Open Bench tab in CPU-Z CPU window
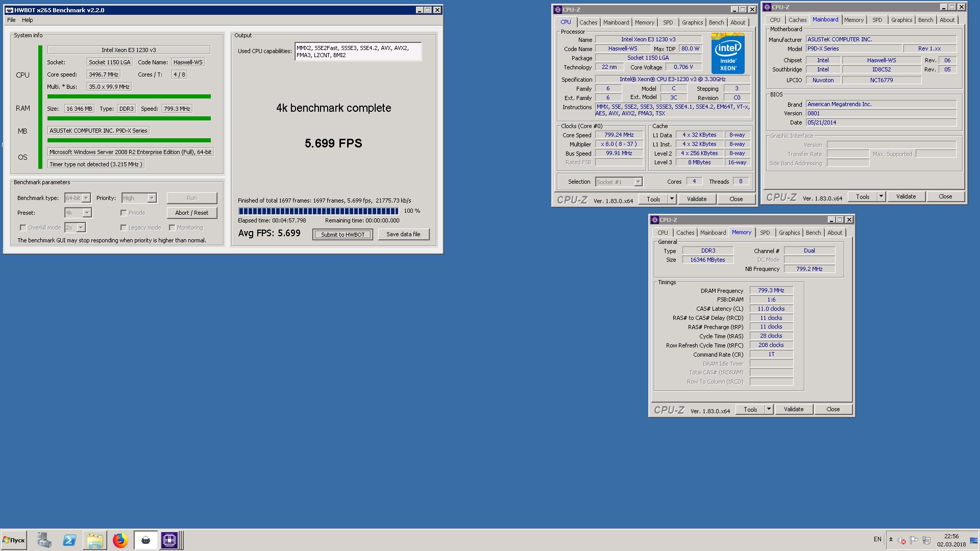 tap(716, 22)
